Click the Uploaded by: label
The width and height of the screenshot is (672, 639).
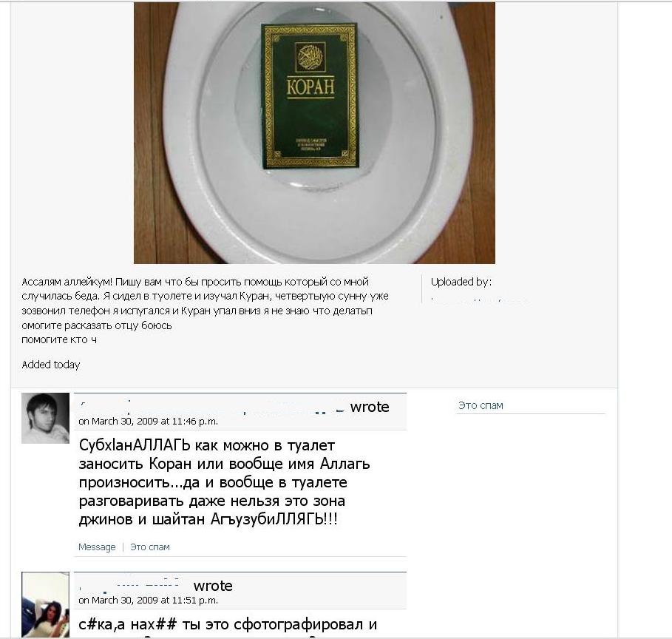[x=461, y=282]
